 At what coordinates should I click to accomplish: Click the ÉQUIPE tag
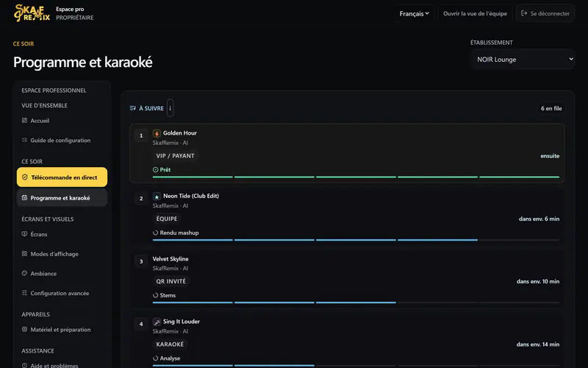coord(167,219)
